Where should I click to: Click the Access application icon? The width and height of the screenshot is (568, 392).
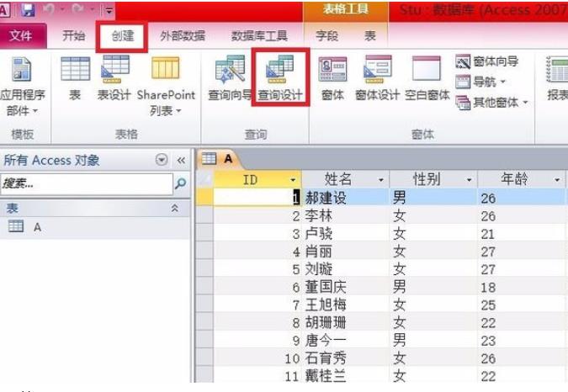(x=4, y=10)
